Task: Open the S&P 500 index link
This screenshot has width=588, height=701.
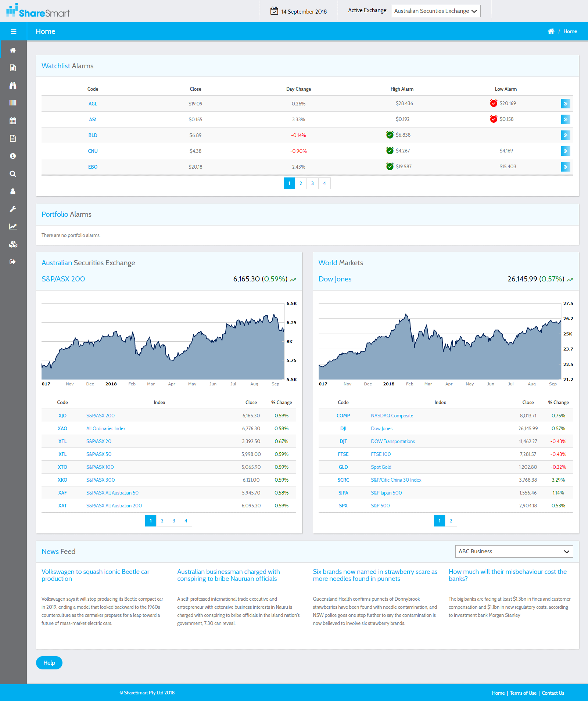Action: (x=380, y=506)
